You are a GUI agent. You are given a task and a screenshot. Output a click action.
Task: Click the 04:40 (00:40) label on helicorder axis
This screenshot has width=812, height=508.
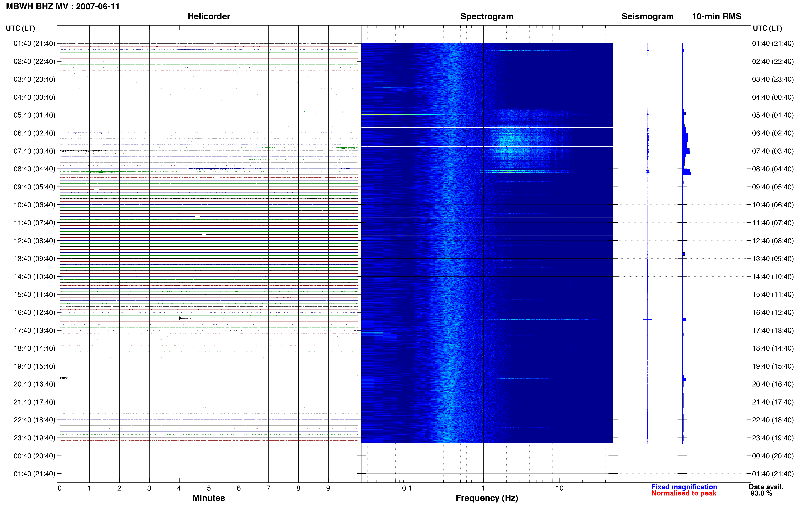pos(34,97)
